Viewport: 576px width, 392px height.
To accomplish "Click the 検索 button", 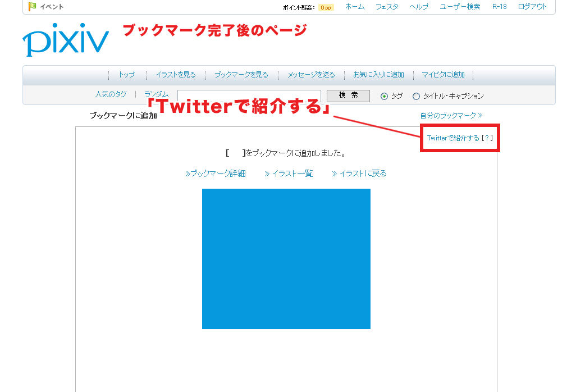I will (348, 95).
